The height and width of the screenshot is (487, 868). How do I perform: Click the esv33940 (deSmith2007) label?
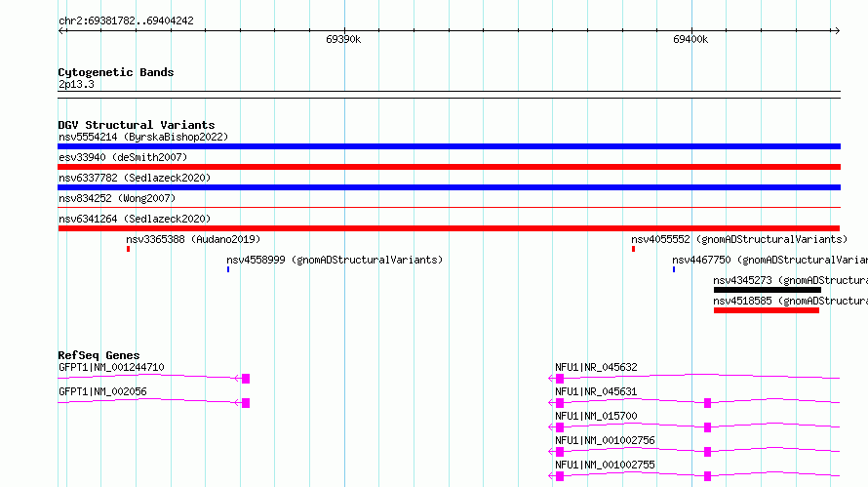pos(123,157)
